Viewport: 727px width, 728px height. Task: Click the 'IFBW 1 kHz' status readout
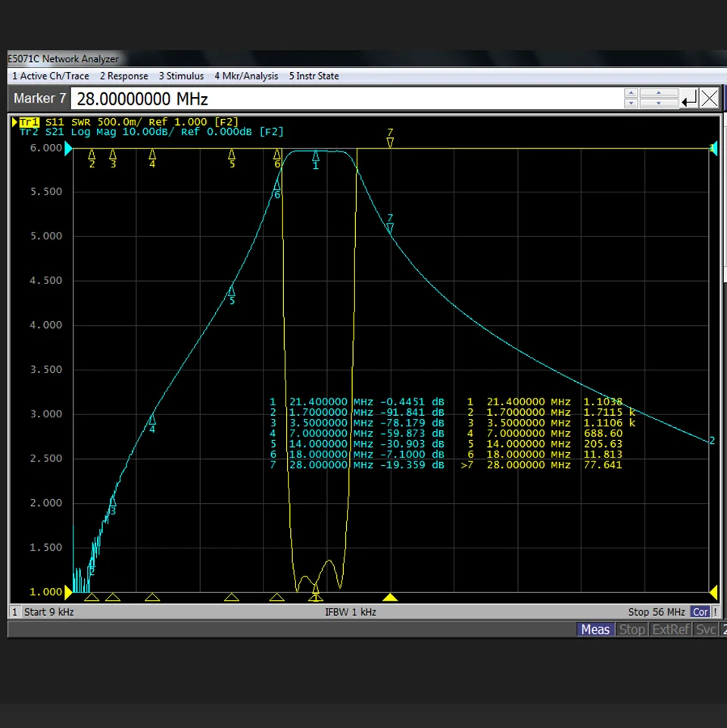coord(351,612)
